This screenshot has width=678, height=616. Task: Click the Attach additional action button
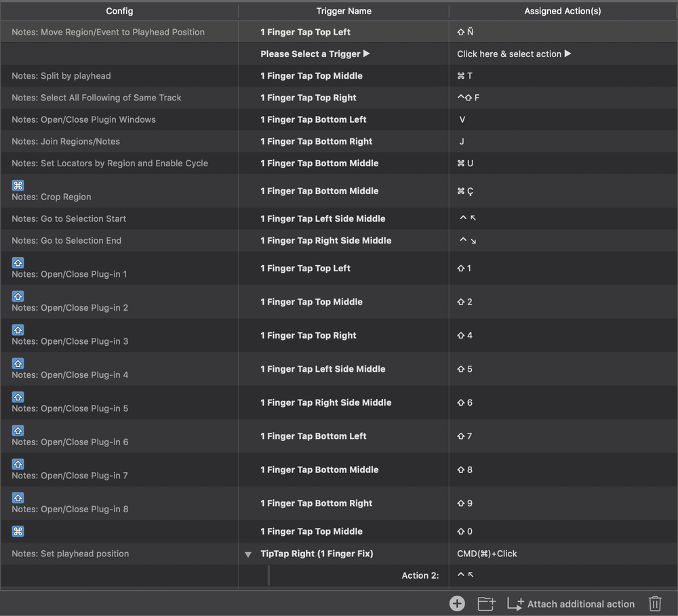(x=571, y=604)
